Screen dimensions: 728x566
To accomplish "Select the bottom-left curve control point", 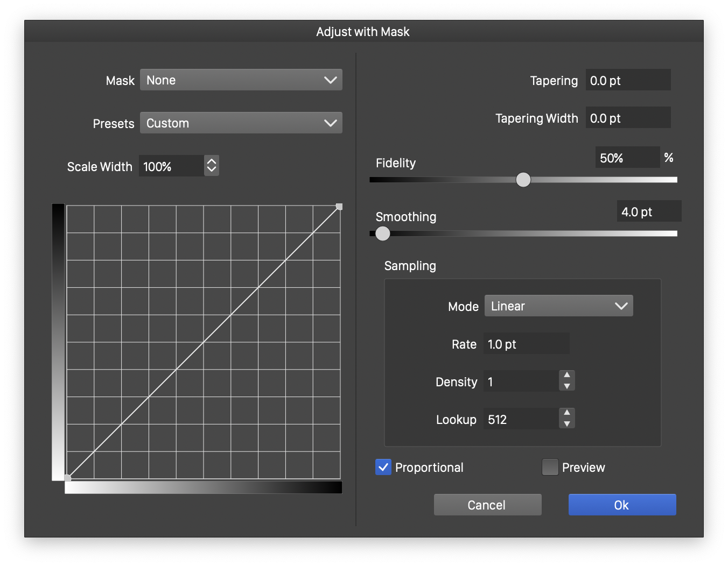I will click(x=68, y=478).
